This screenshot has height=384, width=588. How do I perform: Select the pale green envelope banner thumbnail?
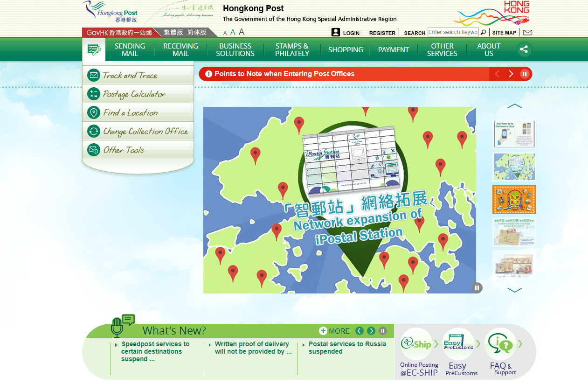(514, 232)
